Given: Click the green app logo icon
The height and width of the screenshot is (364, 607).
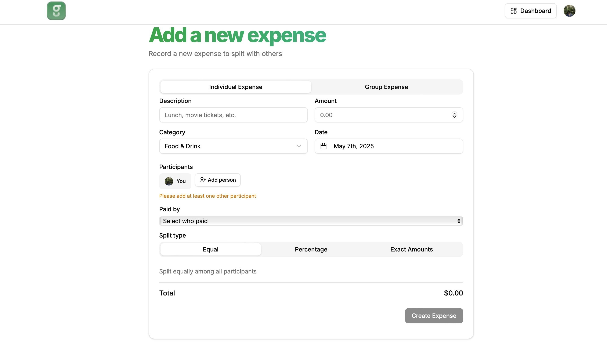Looking at the screenshot, I should [56, 11].
